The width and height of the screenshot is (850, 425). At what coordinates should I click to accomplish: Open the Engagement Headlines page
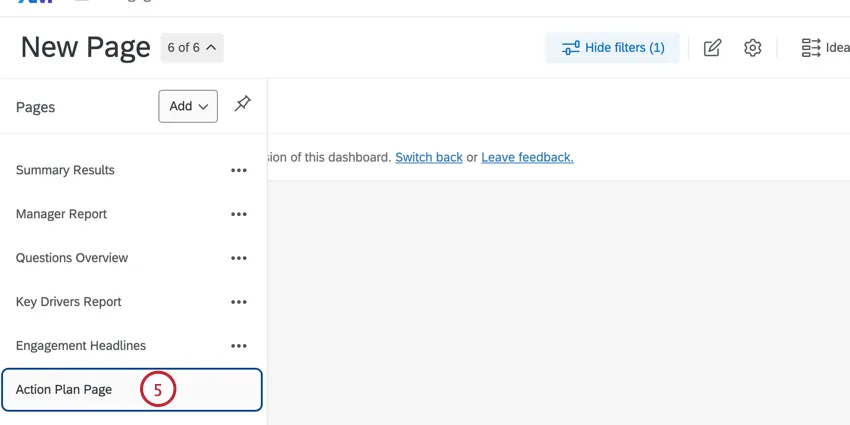pos(81,346)
